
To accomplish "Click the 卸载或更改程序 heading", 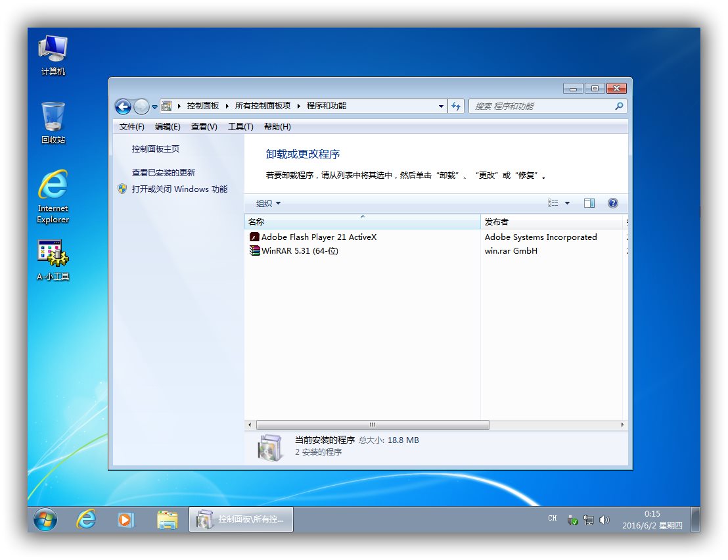I will point(303,154).
